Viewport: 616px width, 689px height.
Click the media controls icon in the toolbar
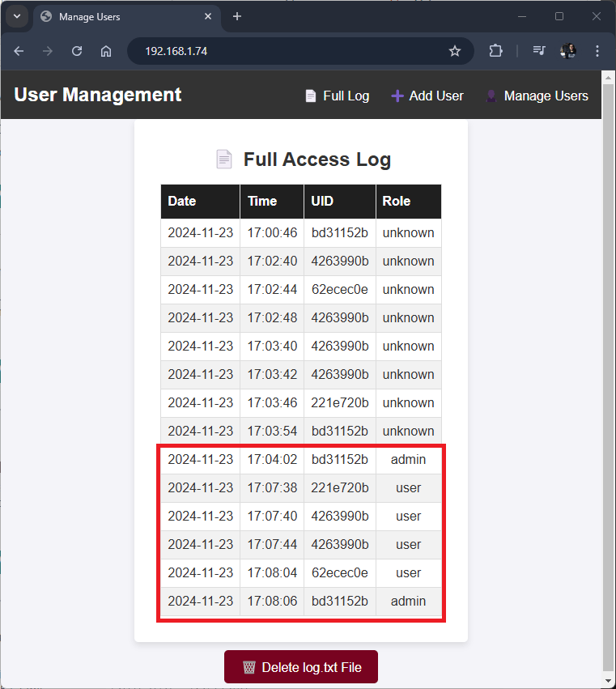(x=538, y=50)
